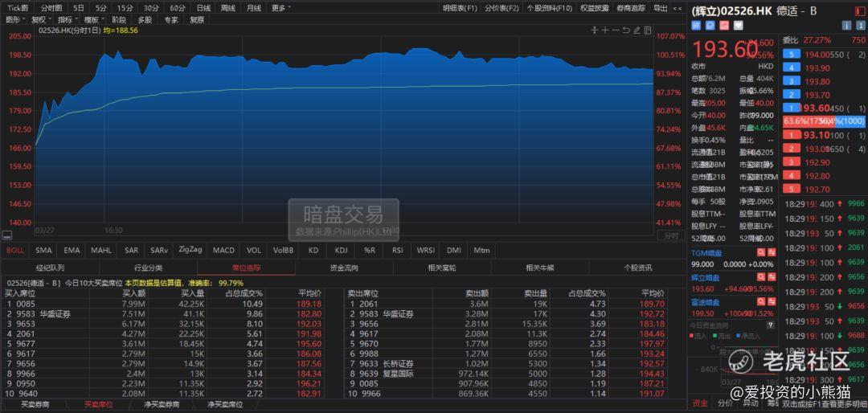This screenshot has height=413, width=868.
Task: Toggle the SMA indicator
Action: (x=43, y=250)
